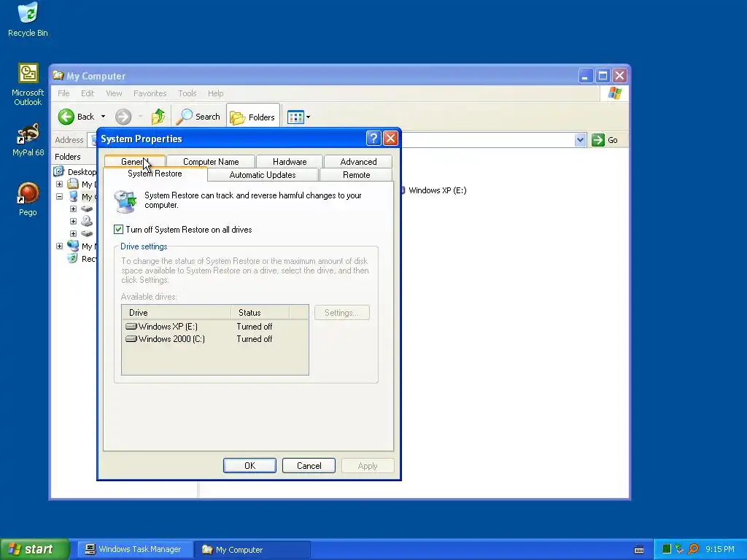
Task: Close the System Properties dialog
Action: 390,139
